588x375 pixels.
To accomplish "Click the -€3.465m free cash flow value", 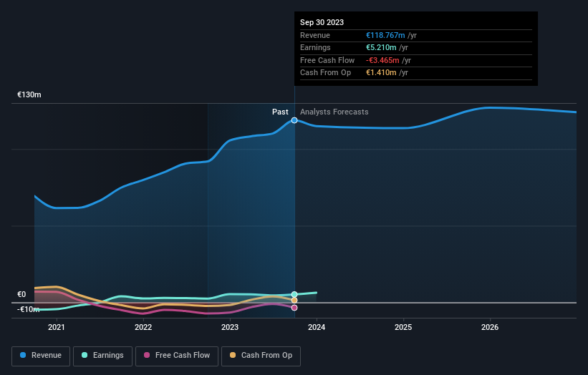I will click(x=382, y=60).
